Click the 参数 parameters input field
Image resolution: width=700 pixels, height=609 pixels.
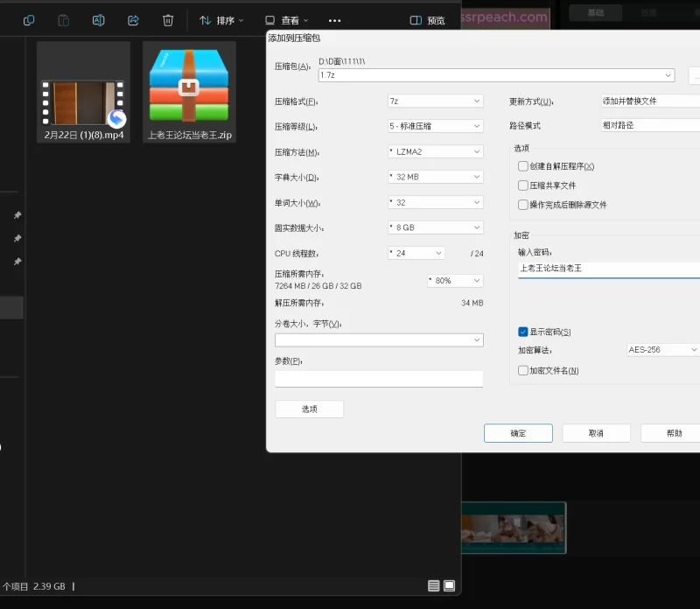(379, 379)
